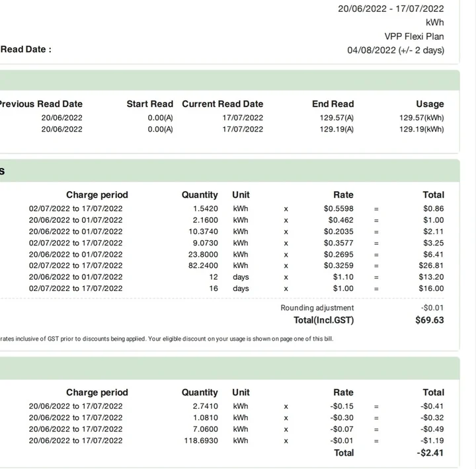Click the Total(Incl.GST) label
The width and height of the screenshot is (476, 469).
coord(323,320)
